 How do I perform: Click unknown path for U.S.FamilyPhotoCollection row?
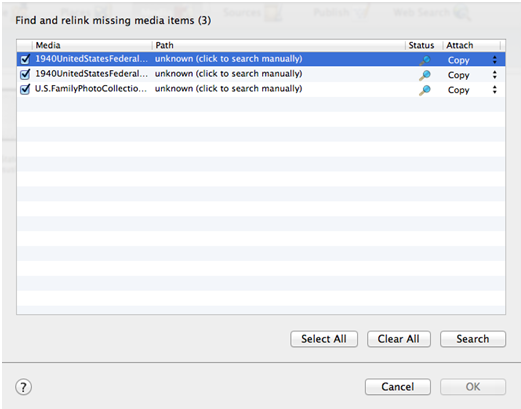pos(228,89)
